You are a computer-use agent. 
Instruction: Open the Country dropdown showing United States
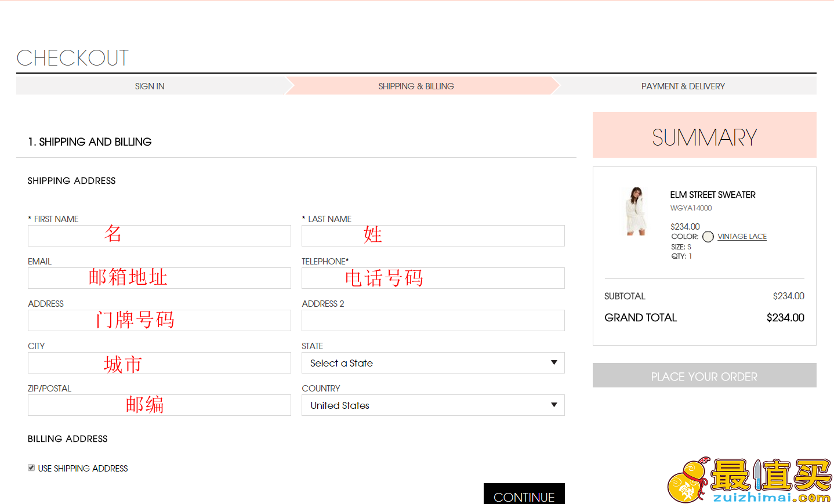433,405
